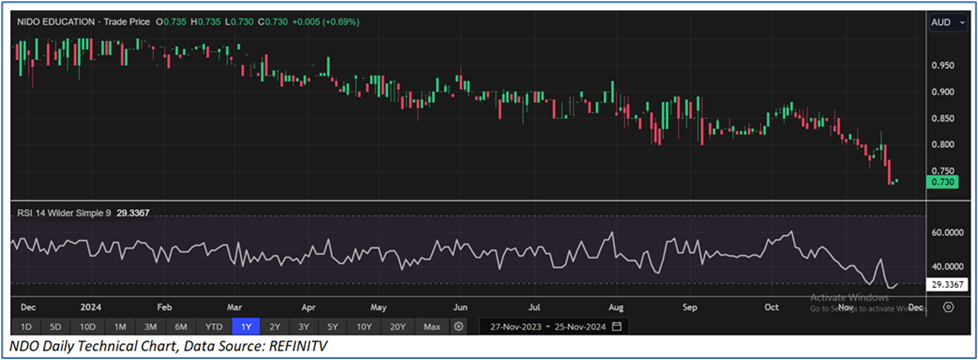This screenshot has height=360, width=978.
Task: Open the calendar icon in date range
Action: point(617,326)
